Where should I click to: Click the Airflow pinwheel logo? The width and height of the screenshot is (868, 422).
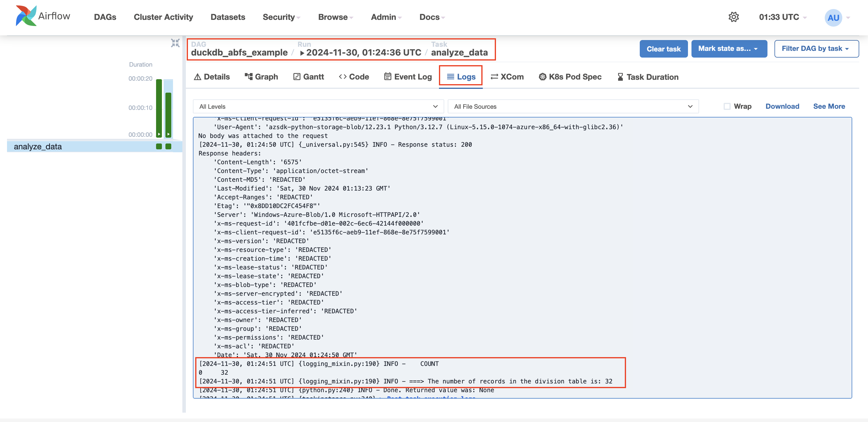26,16
